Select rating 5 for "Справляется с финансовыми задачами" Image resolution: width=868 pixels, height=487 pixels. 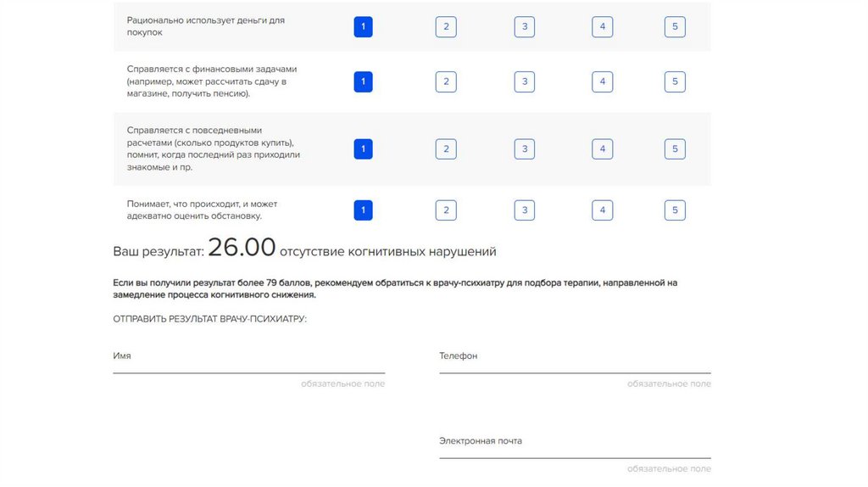pyautogui.click(x=675, y=82)
